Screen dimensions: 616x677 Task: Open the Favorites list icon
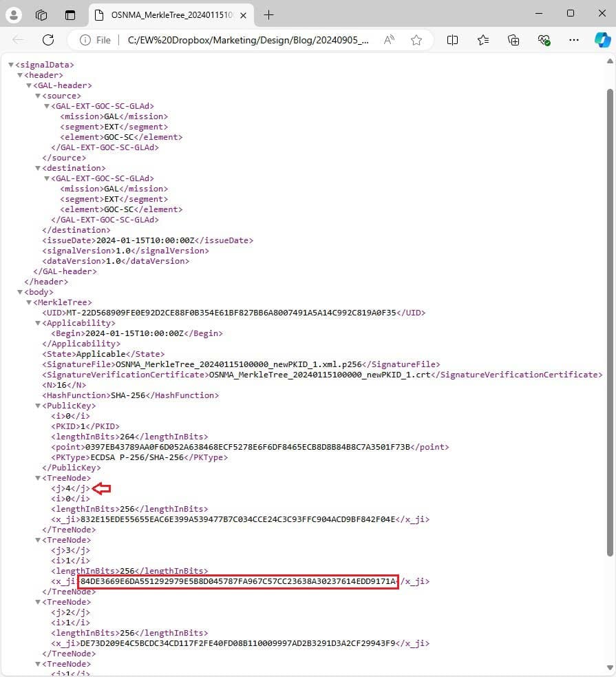tap(483, 40)
